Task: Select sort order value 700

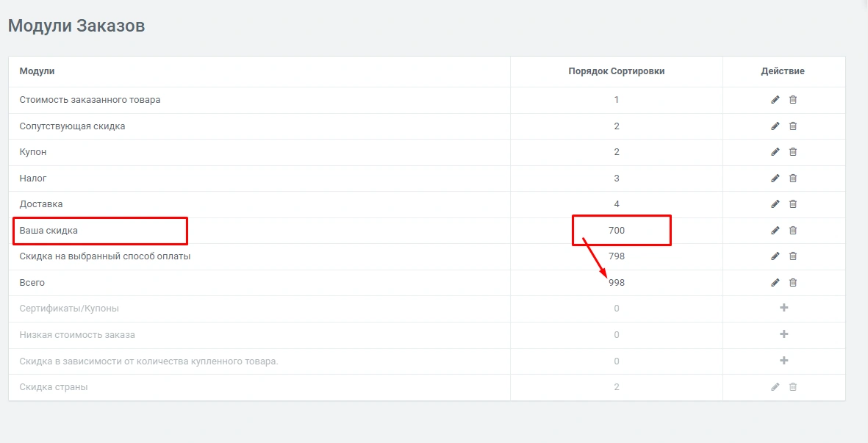Action: [x=616, y=231]
